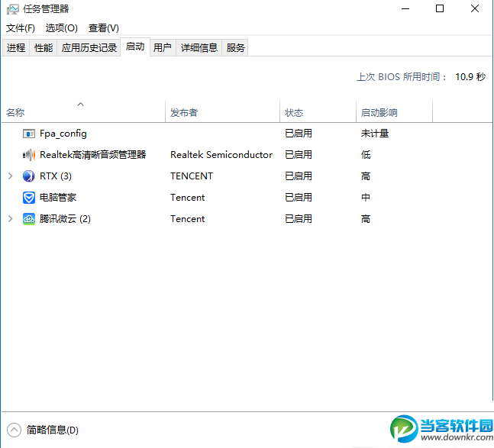Expand the RTX (3) startup group
Image resolution: width=494 pixels, height=448 pixels.
click(11, 176)
